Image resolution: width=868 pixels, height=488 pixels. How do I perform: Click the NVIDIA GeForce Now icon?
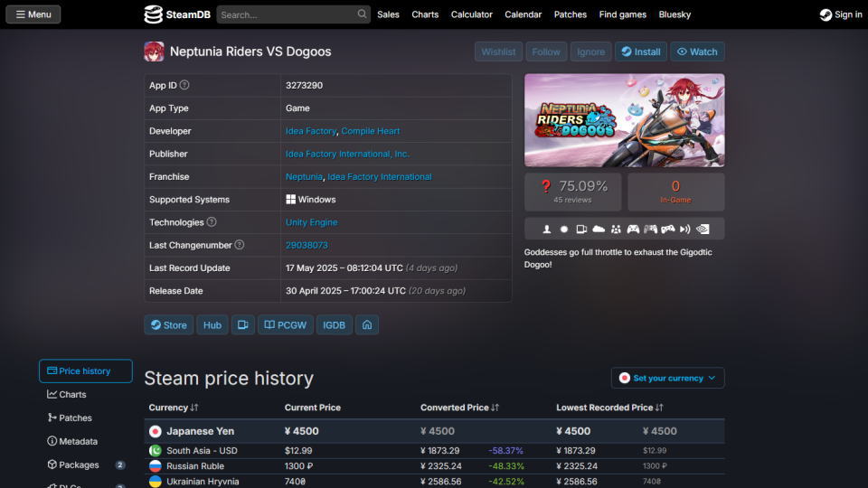(x=703, y=229)
